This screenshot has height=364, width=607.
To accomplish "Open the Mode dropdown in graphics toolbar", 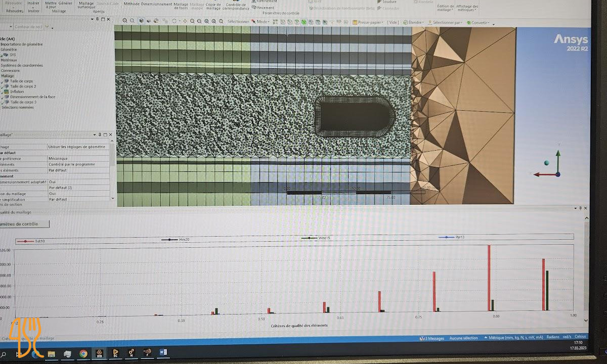I will (263, 22).
